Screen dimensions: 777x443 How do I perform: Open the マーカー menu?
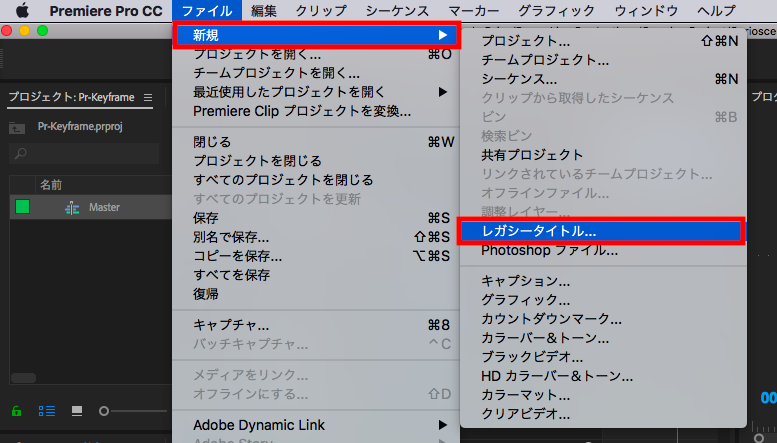pos(473,11)
